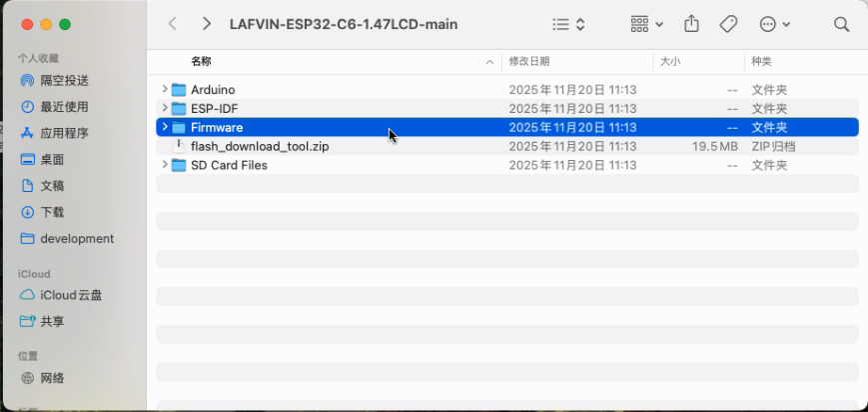
Task: Click the Arduino row modification date
Action: [x=572, y=90]
